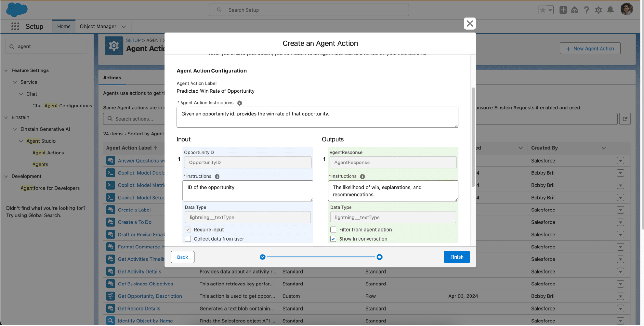This screenshot has width=644, height=326.
Task: Click the SETUP breadcrumb link
Action: point(133,40)
